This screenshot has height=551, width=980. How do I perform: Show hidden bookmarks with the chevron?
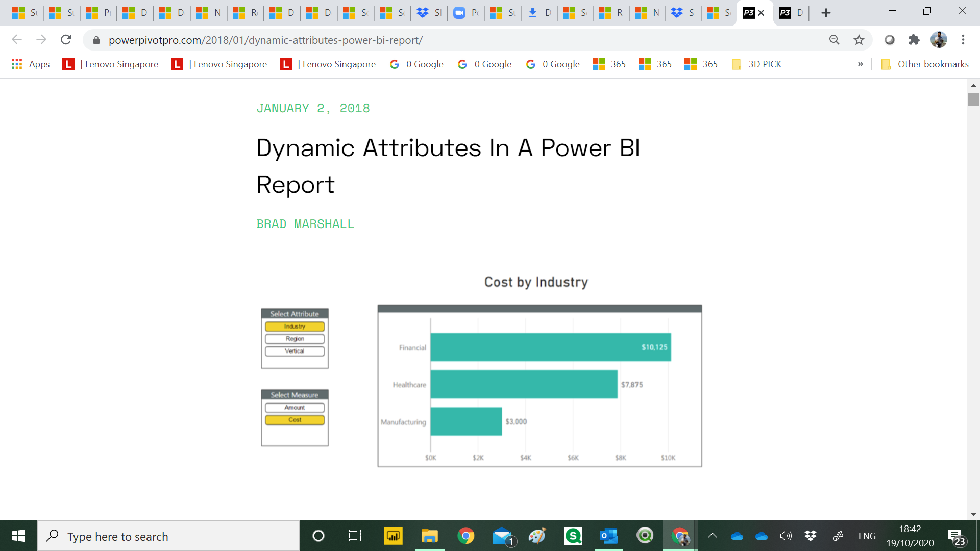point(861,64)
